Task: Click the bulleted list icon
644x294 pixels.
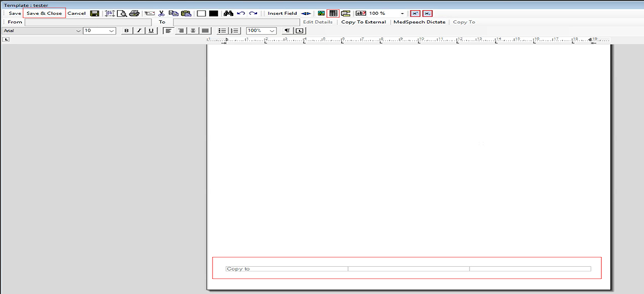Action: coord(222,31)
